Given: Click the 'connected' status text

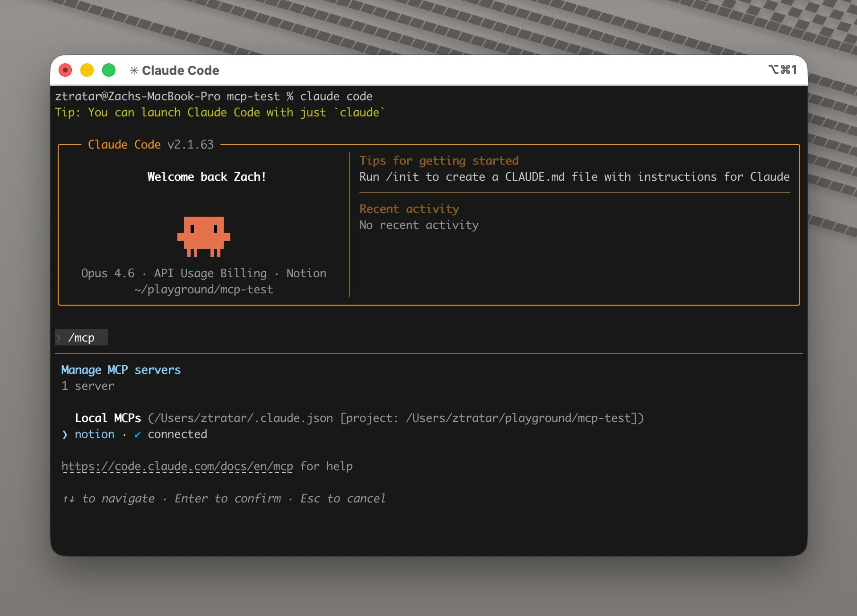Looking at the screenshot, I should (x=177, y=434).
